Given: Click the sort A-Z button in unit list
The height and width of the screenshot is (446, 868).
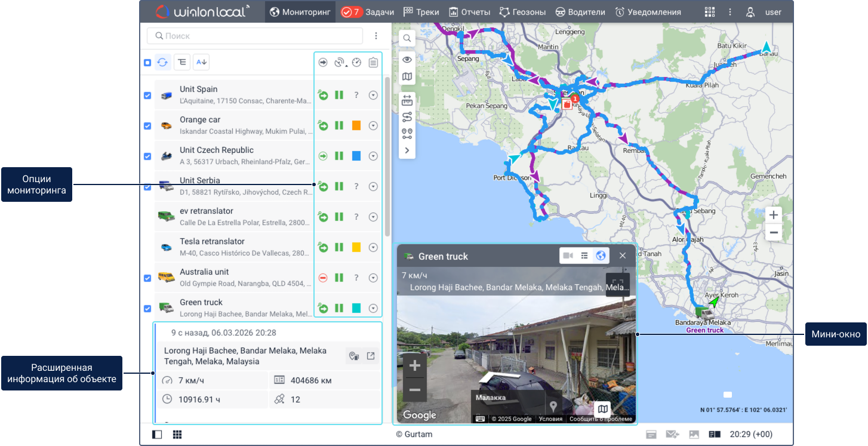Looking at the screenshot, I should pos(201,62).
